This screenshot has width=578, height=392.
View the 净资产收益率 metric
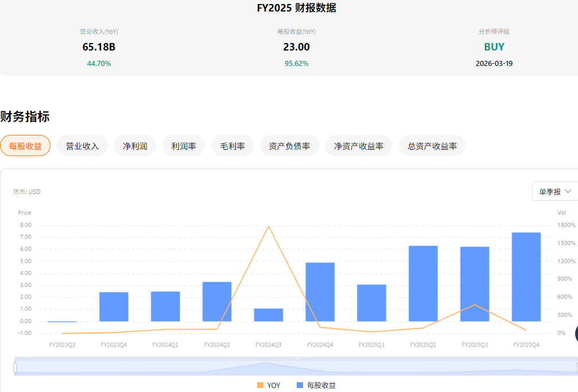pos(358,146)
